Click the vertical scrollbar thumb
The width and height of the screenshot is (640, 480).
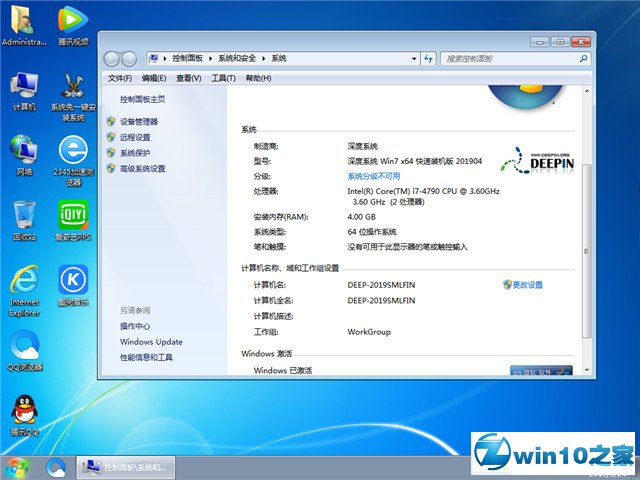click(587, 251)
